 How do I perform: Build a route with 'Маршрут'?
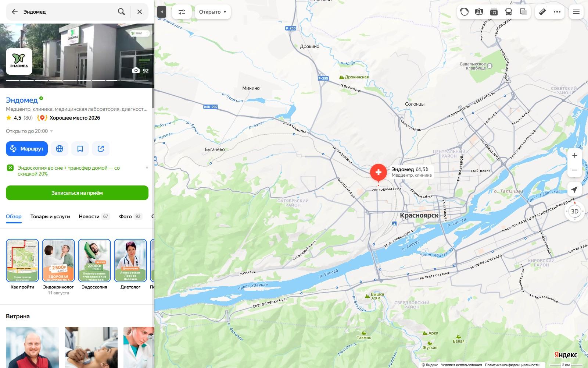pos(27,149)
